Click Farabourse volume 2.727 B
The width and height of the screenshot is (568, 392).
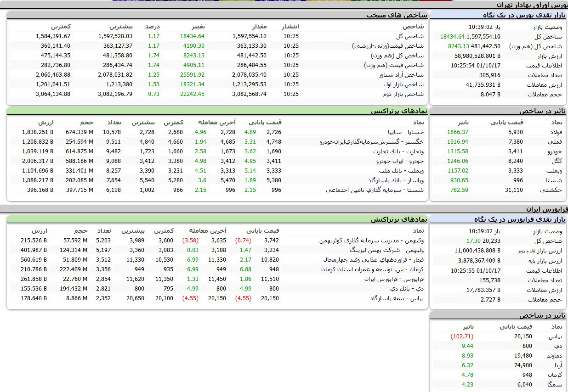click(x=490, y=300)
